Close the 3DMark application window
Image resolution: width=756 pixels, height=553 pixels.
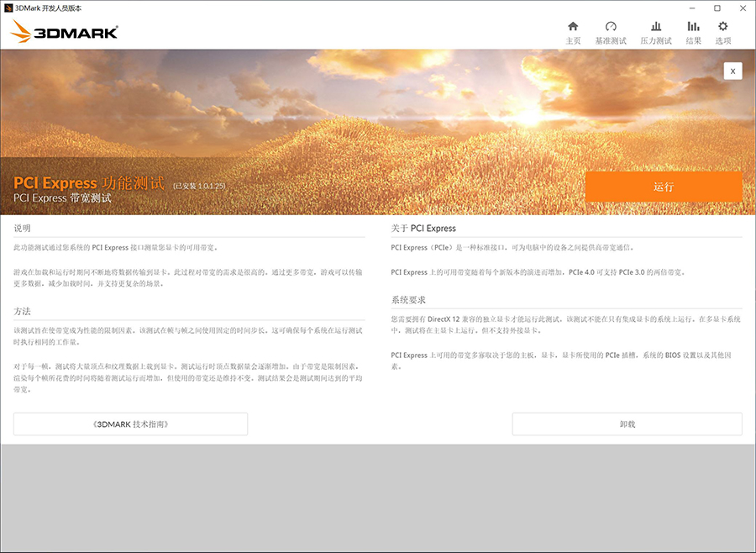[x=743, y=8]
